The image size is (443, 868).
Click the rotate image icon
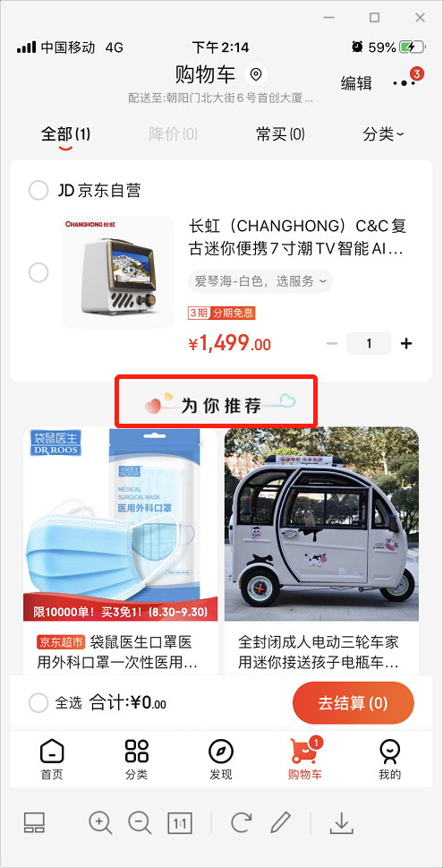click(241, 822)
